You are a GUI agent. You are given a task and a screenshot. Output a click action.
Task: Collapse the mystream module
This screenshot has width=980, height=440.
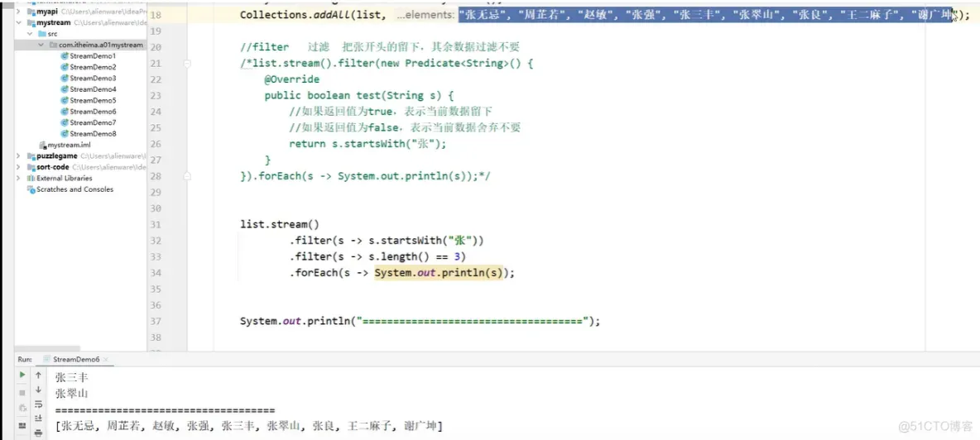[17, 22]
